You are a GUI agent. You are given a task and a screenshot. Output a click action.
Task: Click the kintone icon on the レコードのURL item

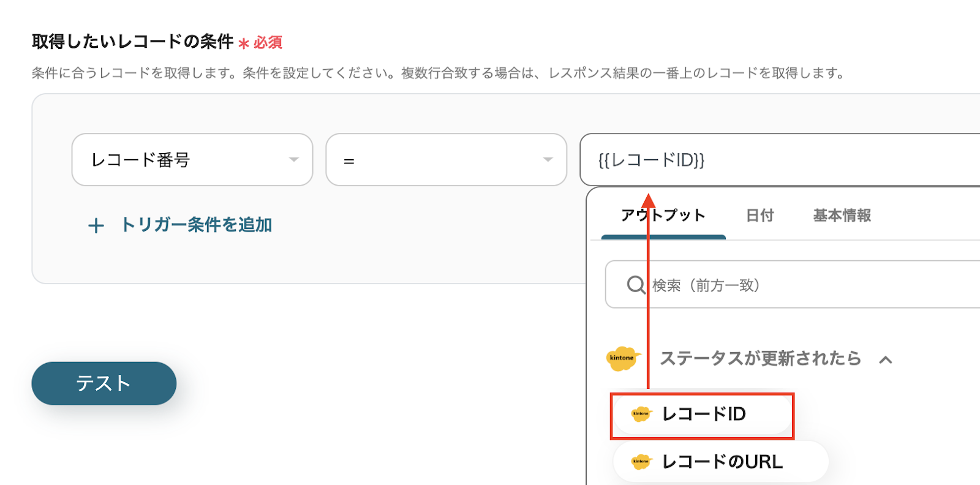641,461
